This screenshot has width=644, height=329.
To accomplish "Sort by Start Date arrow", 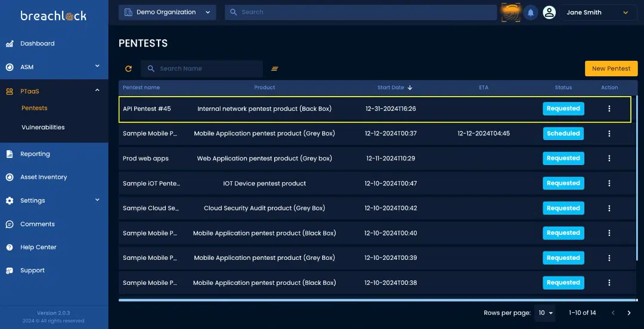I will [410, 88].
